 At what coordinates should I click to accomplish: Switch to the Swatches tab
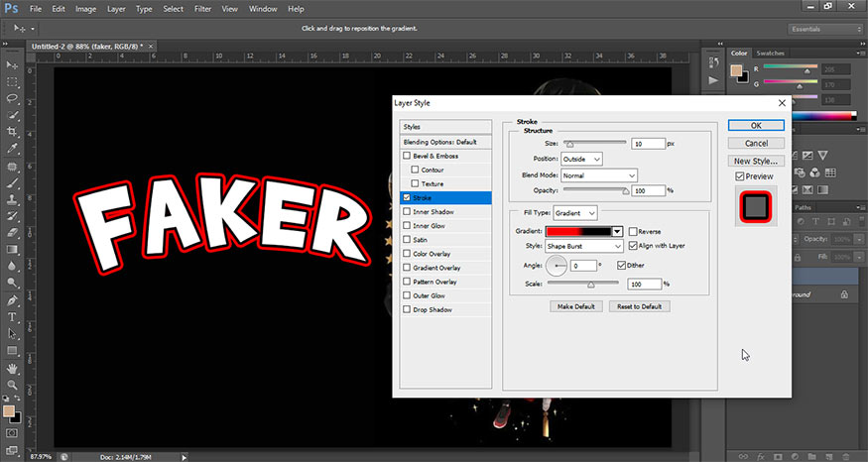[x=770, y=54]
